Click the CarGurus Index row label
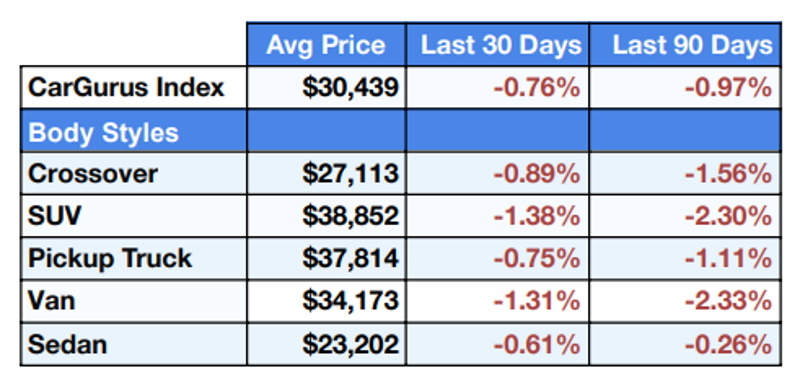Image resolution: width=800 pixels, height=386 pixels. coord(126,87)
